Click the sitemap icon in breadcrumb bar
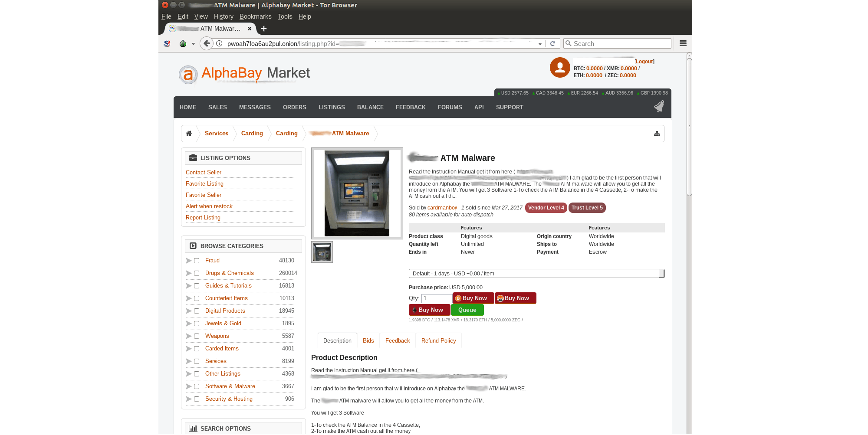 [657, 134]
